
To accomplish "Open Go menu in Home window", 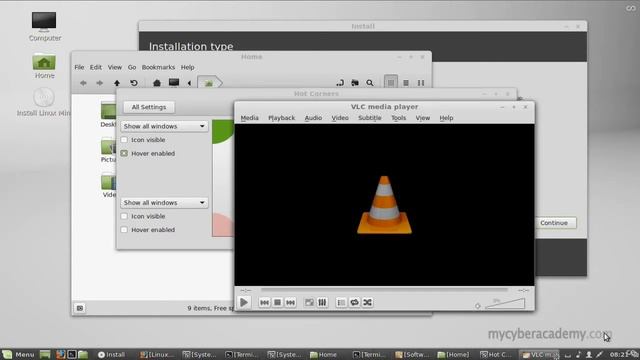I will click(x=132, y=67).
